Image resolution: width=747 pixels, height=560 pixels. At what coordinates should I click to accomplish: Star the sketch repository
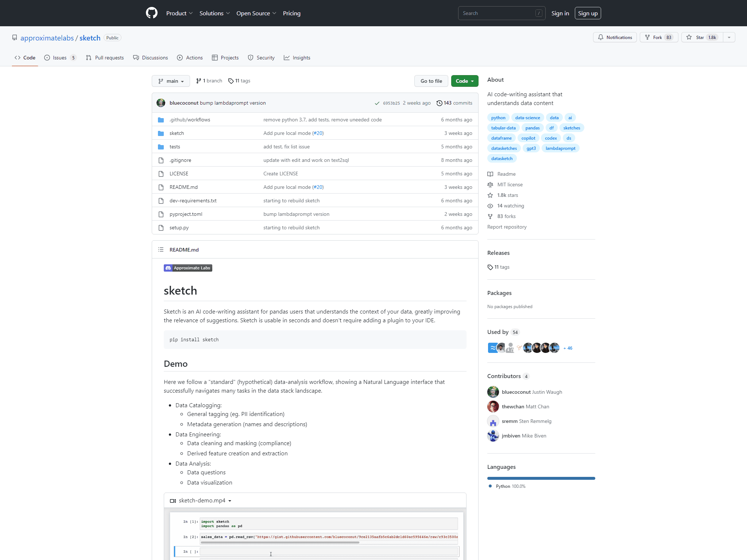coord(702,37)
